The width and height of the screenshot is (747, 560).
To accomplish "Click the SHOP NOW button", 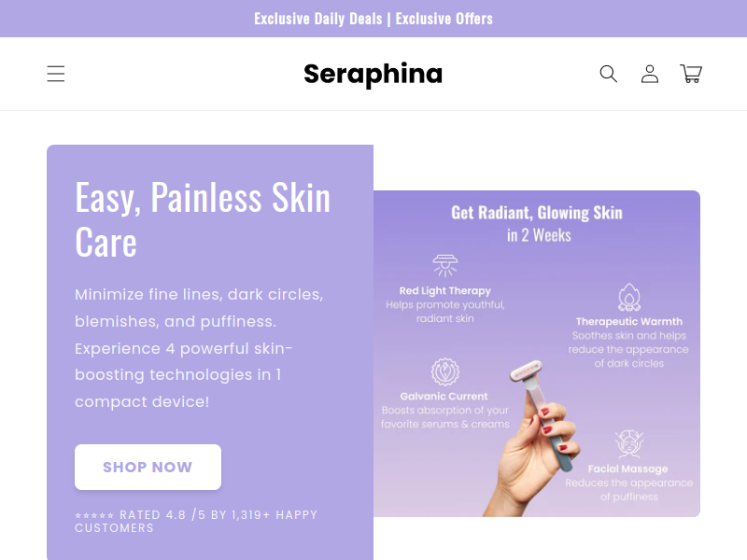I will click(x=148, y=467).
